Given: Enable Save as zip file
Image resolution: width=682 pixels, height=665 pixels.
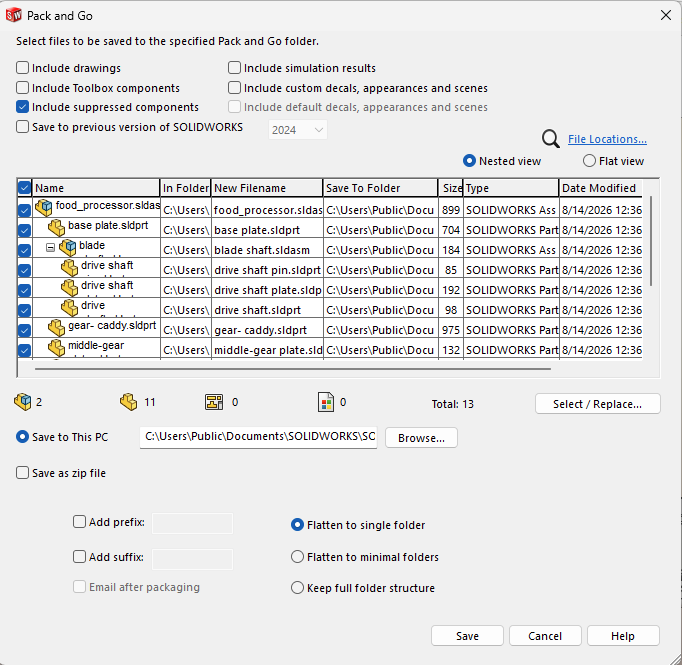Looking at the screenshot, I should [x=22, y=473].
